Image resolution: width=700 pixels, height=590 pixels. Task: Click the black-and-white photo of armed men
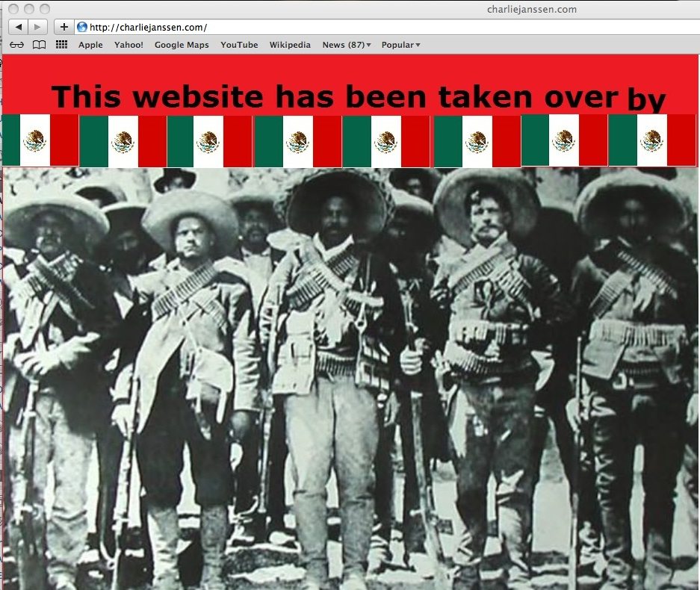point(350,379)
